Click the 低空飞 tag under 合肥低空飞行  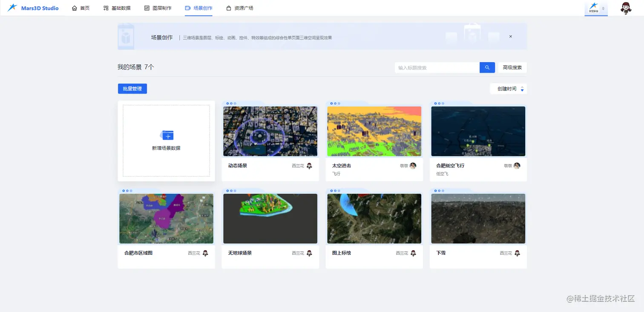pos(442,174)
